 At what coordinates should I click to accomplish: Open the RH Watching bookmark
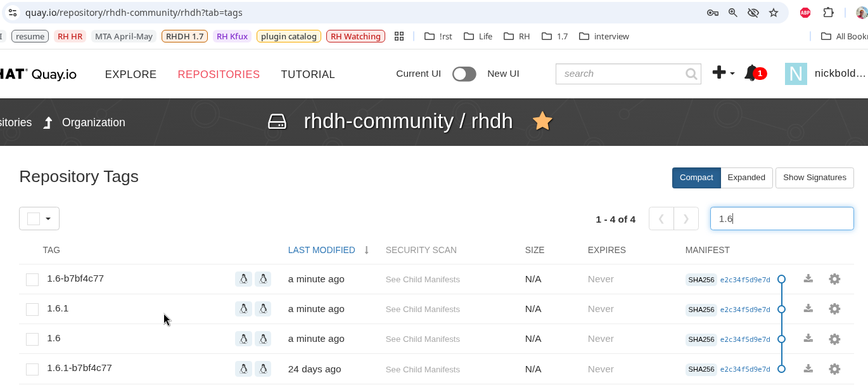click(355, 36)
